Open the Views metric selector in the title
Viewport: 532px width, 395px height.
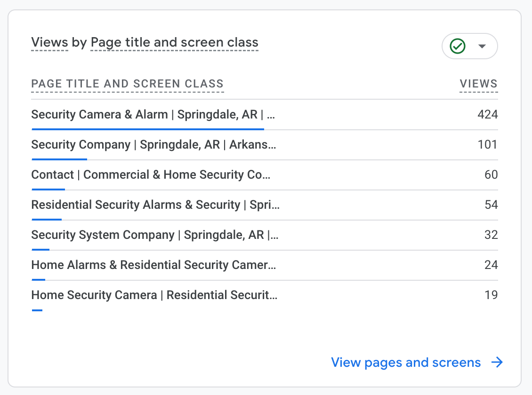coord(49,43)
